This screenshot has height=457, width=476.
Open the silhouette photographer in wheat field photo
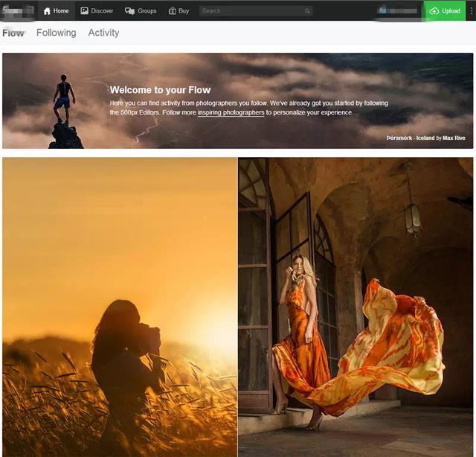pos(119,305)
